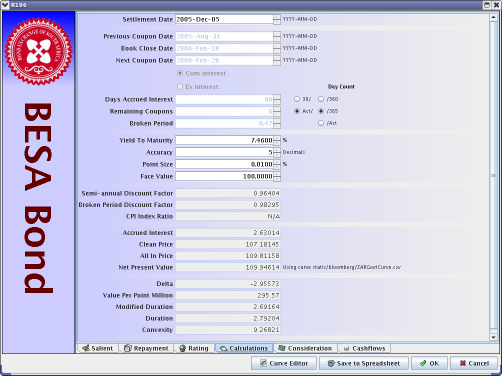Click the Accuracy input field

tap(224, 152)
